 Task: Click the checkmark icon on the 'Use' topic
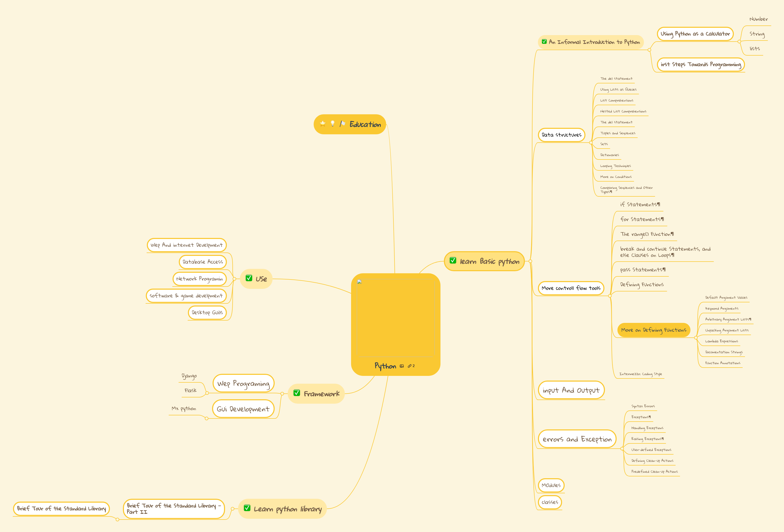coord(249,279)
